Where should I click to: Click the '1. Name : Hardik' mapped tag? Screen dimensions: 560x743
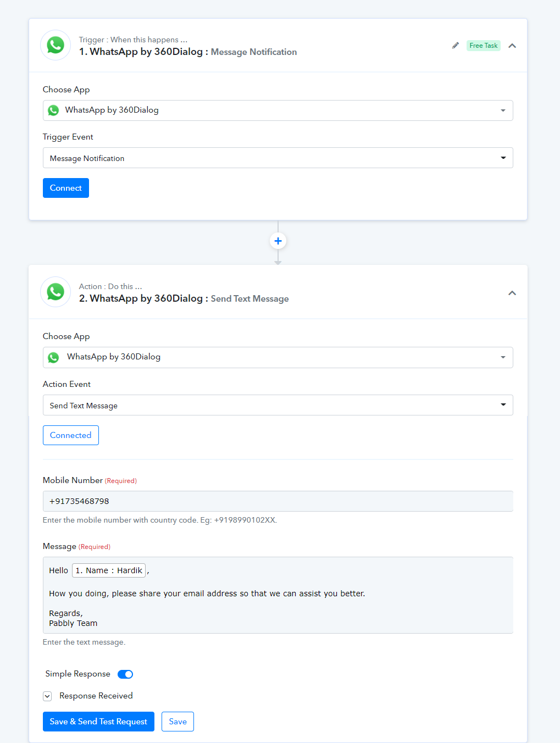[x=109, y=570]
